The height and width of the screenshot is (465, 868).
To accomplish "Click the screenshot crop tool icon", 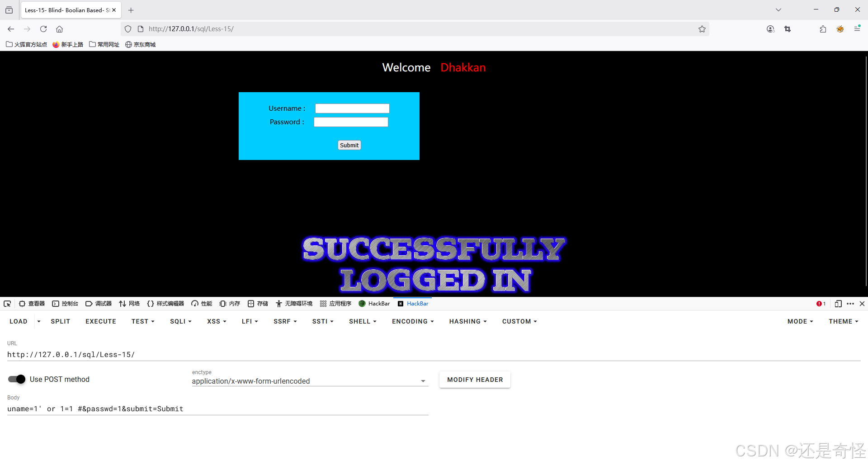I will point(788,29).
